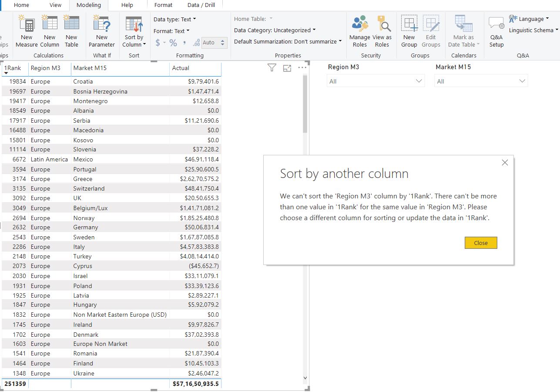Viewport: 560px width, 392px height.
Task: Click the decimal places icon
Action: pos(196,43)
